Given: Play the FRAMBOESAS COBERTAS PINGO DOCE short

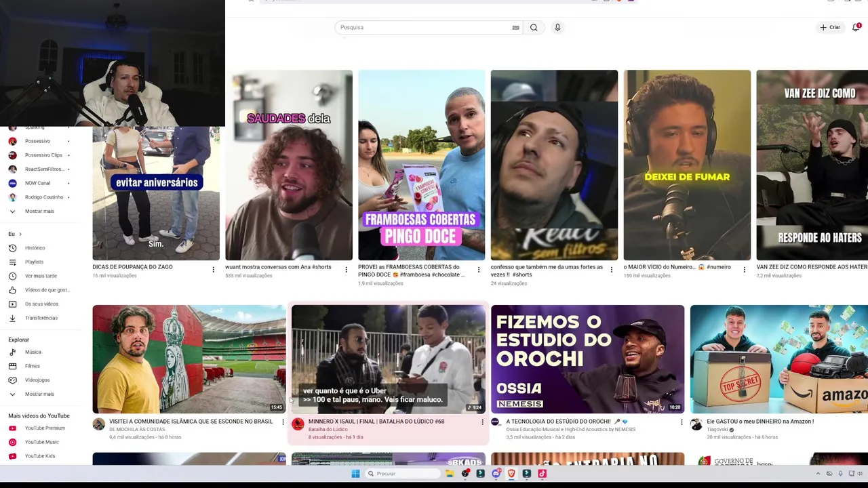Looking at the screenshot, I should pos(422,165).
